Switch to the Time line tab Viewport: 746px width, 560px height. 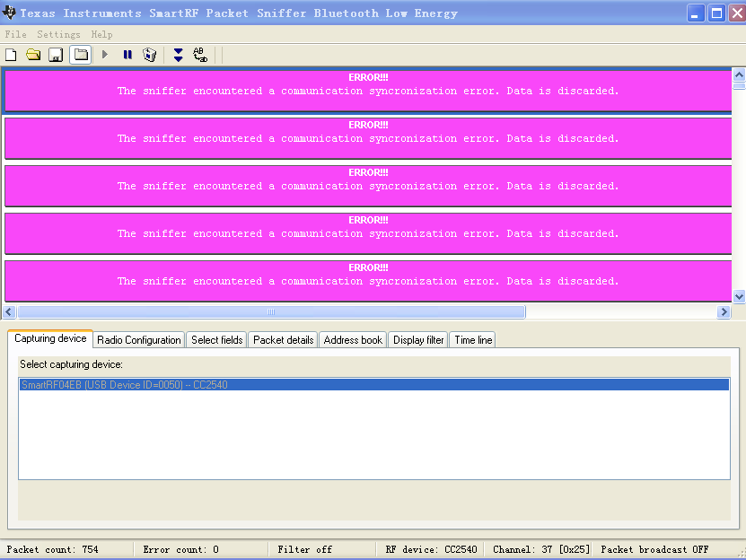[x=473, y=340]
